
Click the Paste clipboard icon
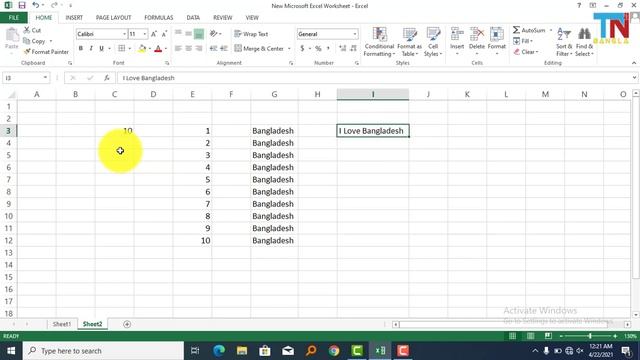pos(12,35)
